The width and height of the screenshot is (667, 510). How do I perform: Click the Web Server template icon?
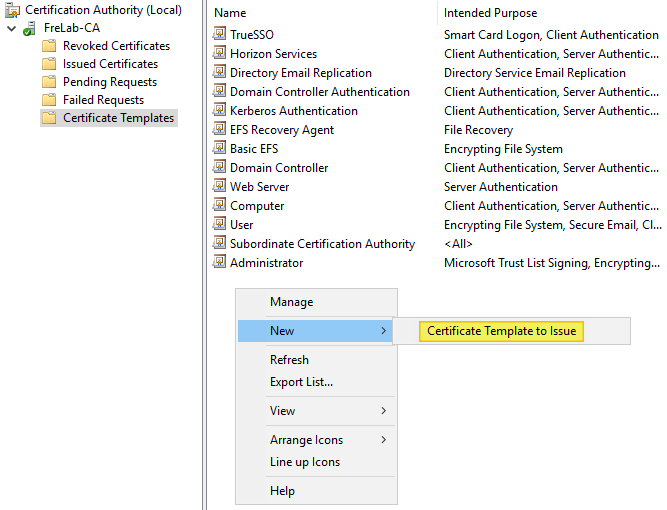pyautogui.click(x=220, y=187)
